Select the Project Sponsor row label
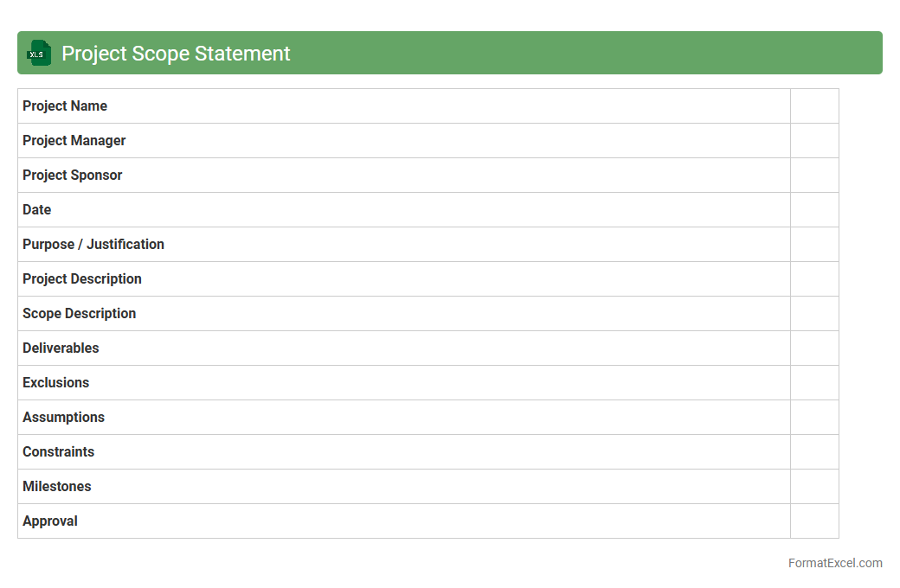The width and height of the screenshot is (900, 588). (x=73, y=176)
